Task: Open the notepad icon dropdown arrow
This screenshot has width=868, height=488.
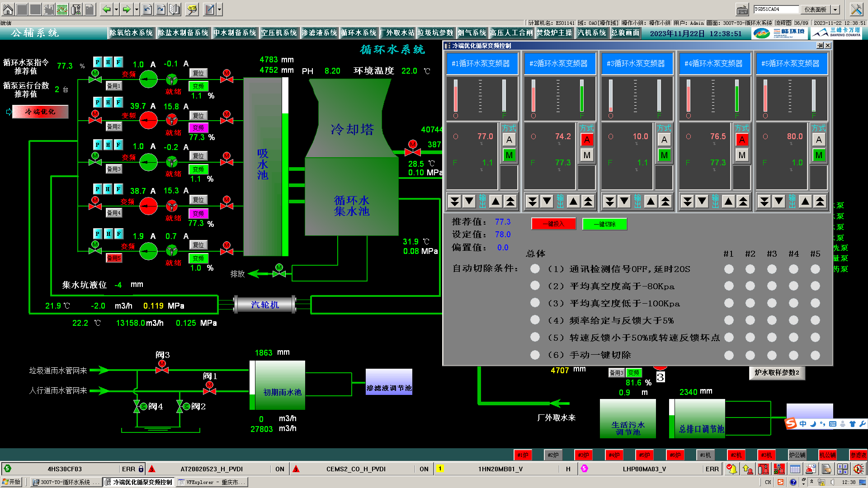Action: point(219,9)
